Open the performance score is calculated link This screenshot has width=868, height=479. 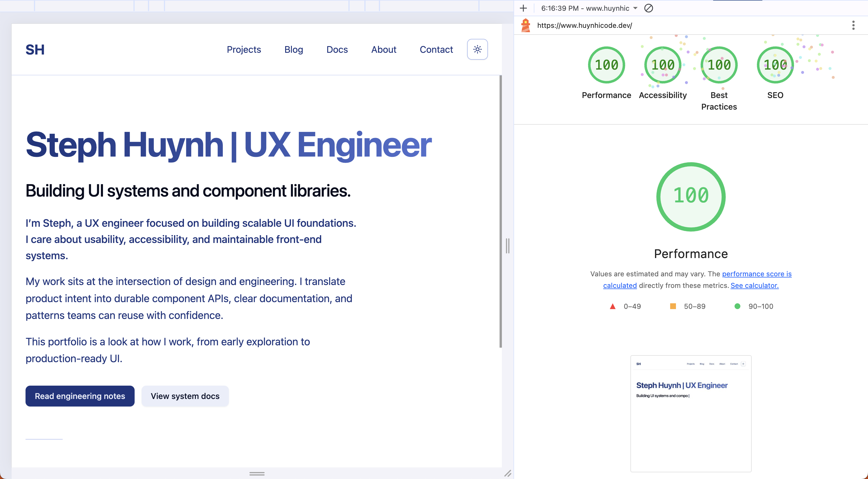pyautogui.click(x=757, y=274)
